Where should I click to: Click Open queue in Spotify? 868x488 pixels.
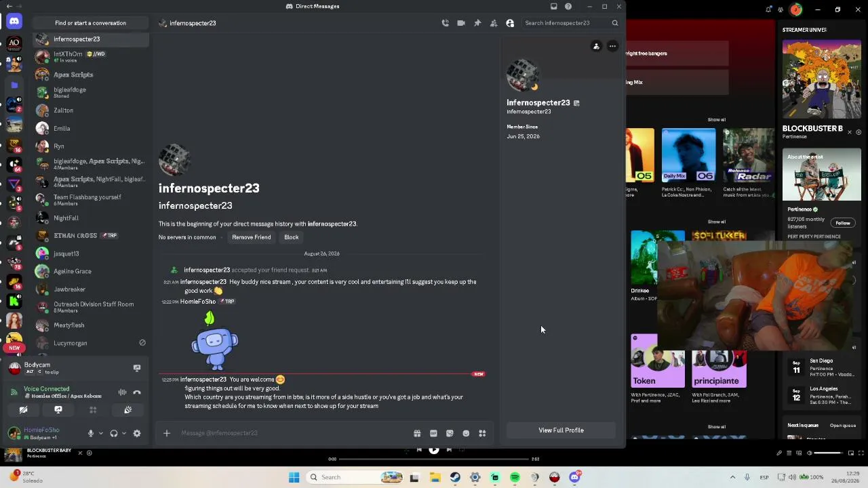(x=843, y=426)
